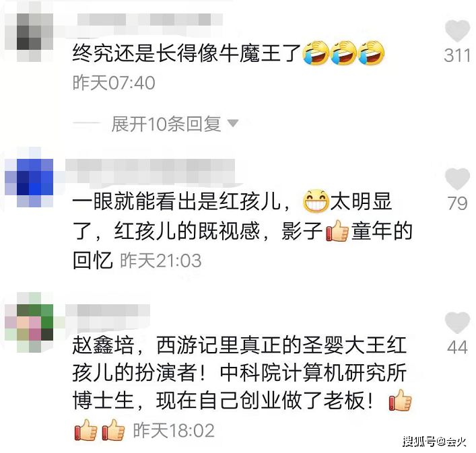The width and height of the screenshot is (476, 453).
Task: Click the dropdown arrow after 展开10条回复
Action: [x=233, y=123]
